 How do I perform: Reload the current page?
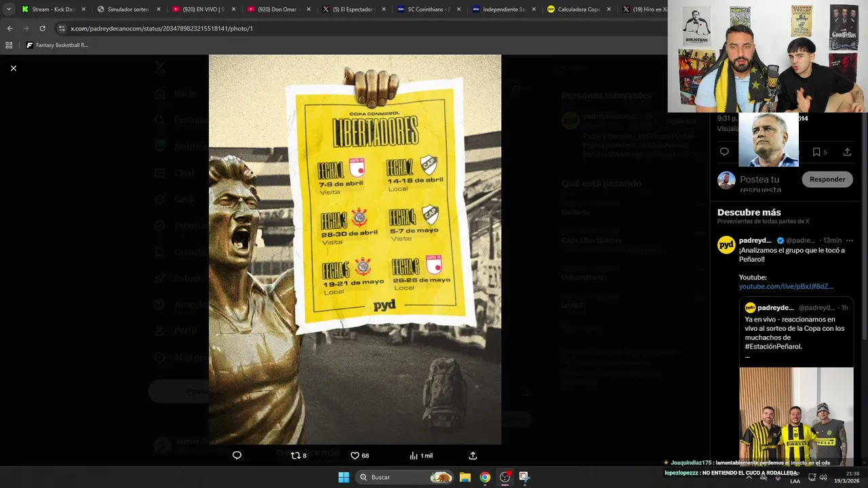(x=42, y=28)
